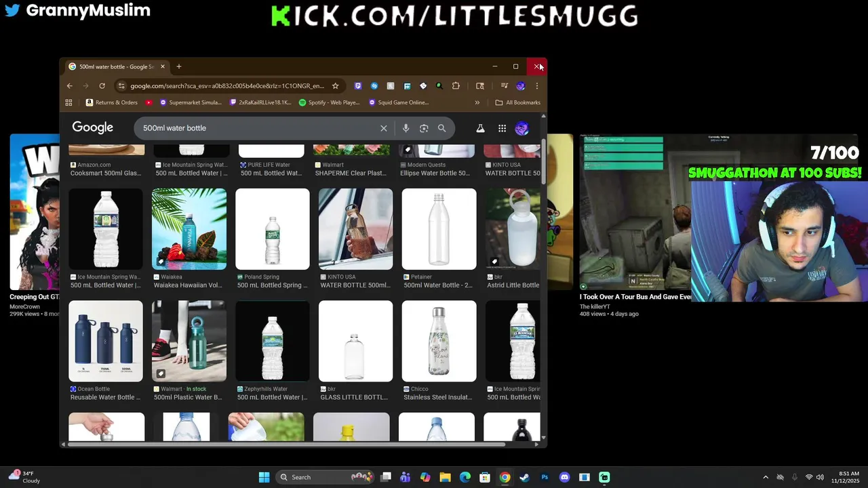Viewport: 868px width, 488px height.
Task: Open the Google account avatar
Action: click(x=521, y=128)
